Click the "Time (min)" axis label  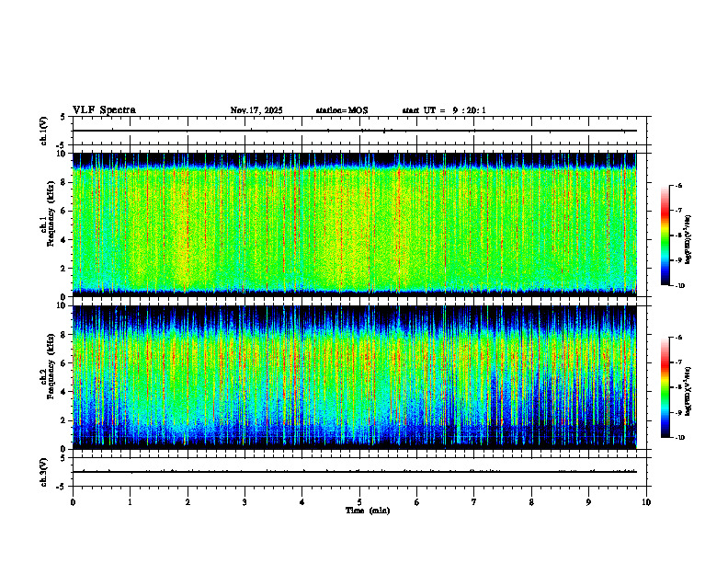point(368,511)
